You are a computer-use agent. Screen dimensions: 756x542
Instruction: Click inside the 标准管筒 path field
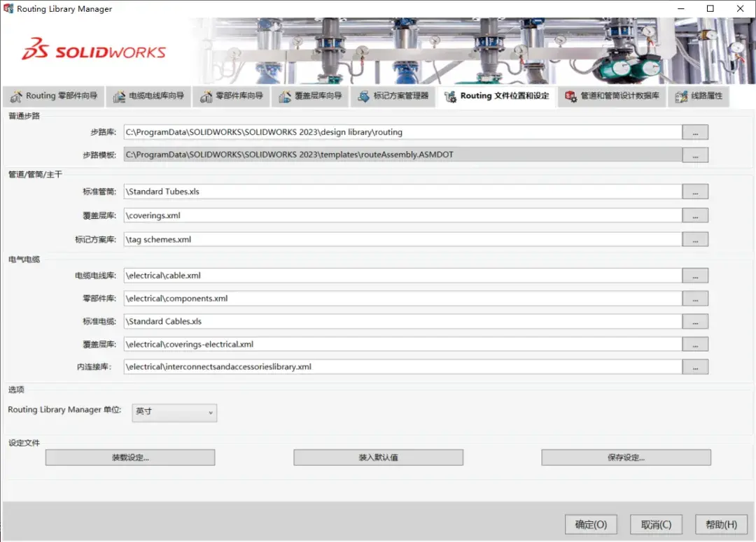tap(350, 191)
